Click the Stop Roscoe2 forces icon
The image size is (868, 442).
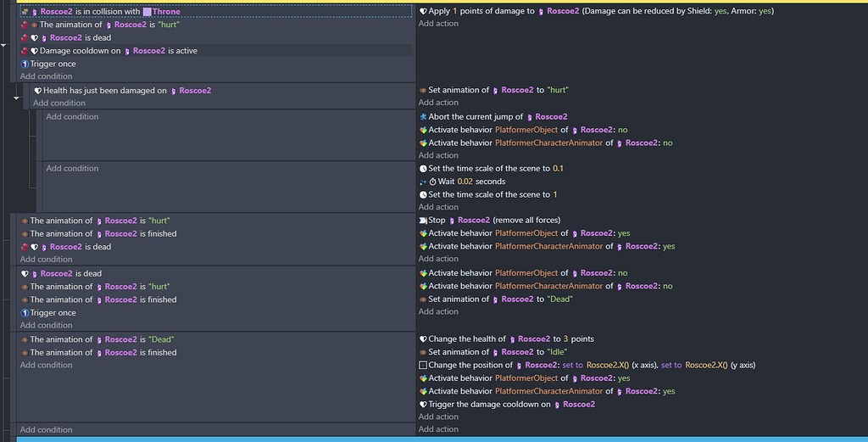423,221
